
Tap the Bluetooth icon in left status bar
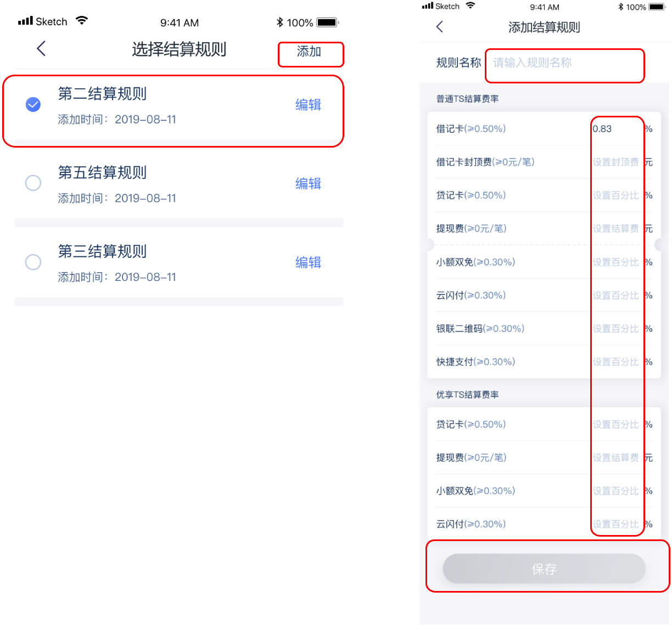[x=280, y=22]
